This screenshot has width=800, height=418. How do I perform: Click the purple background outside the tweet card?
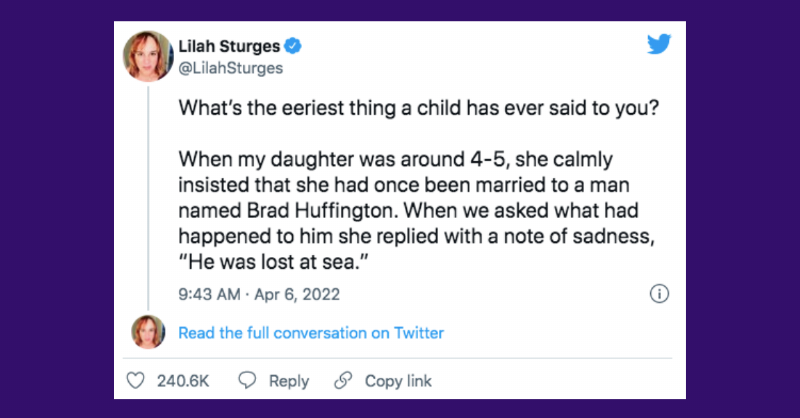click(x=60, y=200)
